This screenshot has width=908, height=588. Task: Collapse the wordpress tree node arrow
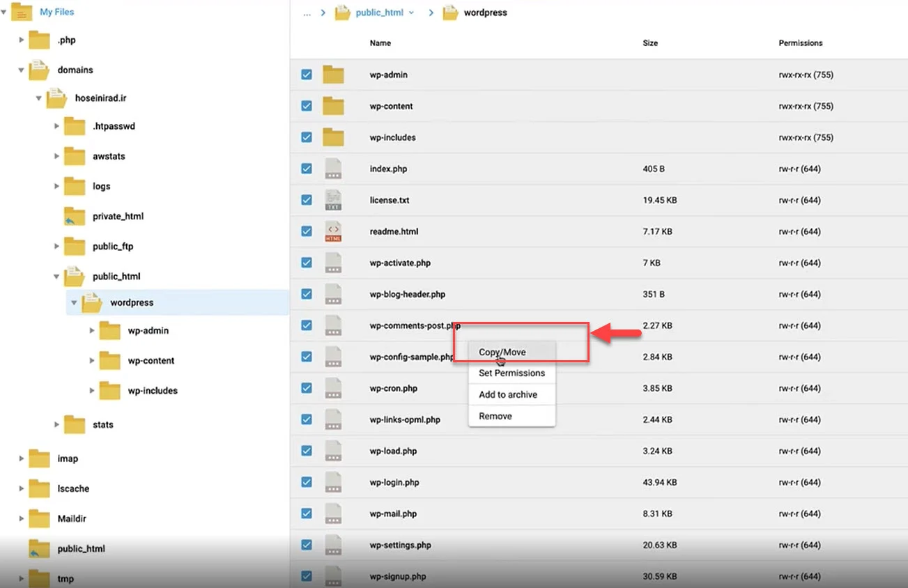[x=74, y=303]
